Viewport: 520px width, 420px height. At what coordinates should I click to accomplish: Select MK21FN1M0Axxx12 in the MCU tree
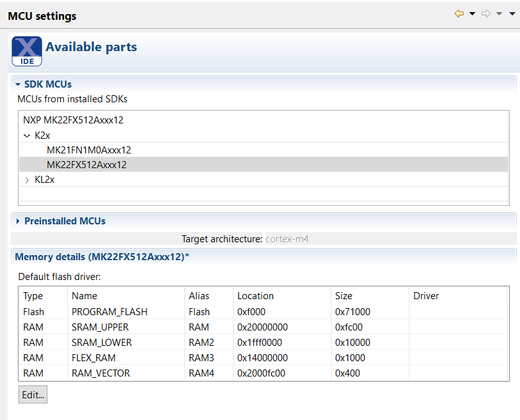coord(89,150)
